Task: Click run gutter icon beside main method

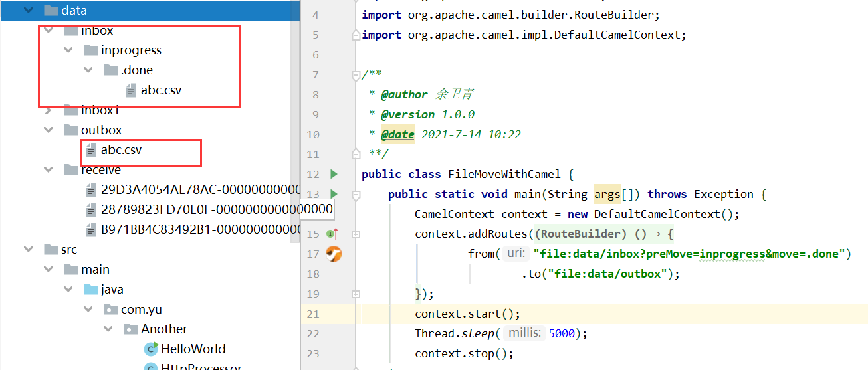Action: (x=334, y=194)
